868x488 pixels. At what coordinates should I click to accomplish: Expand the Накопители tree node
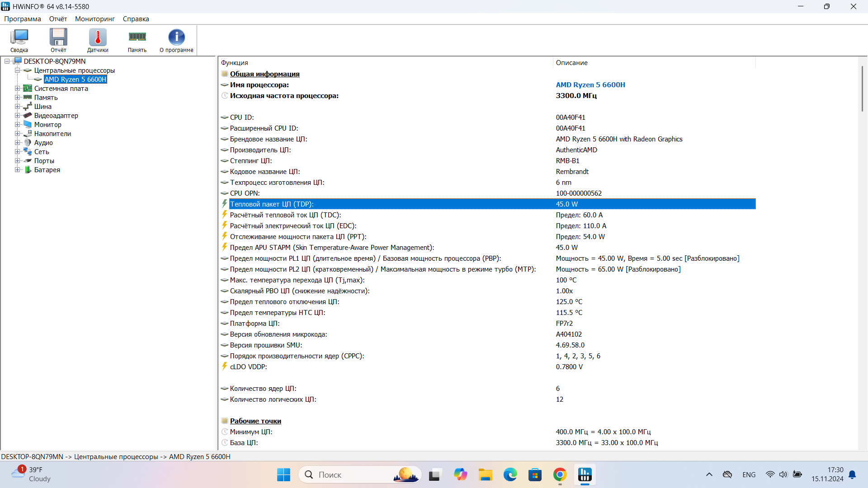pyautogui.click(x=17, y=133)
